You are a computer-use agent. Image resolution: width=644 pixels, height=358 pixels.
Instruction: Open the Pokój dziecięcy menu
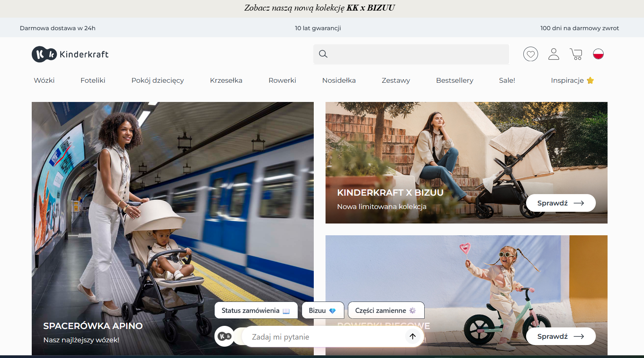click(157, 80)
